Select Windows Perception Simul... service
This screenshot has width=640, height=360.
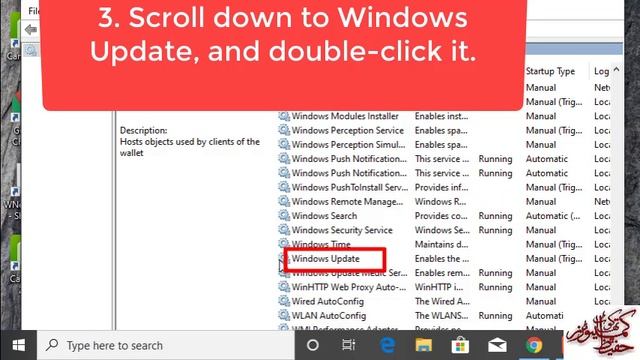click(348, 145)
